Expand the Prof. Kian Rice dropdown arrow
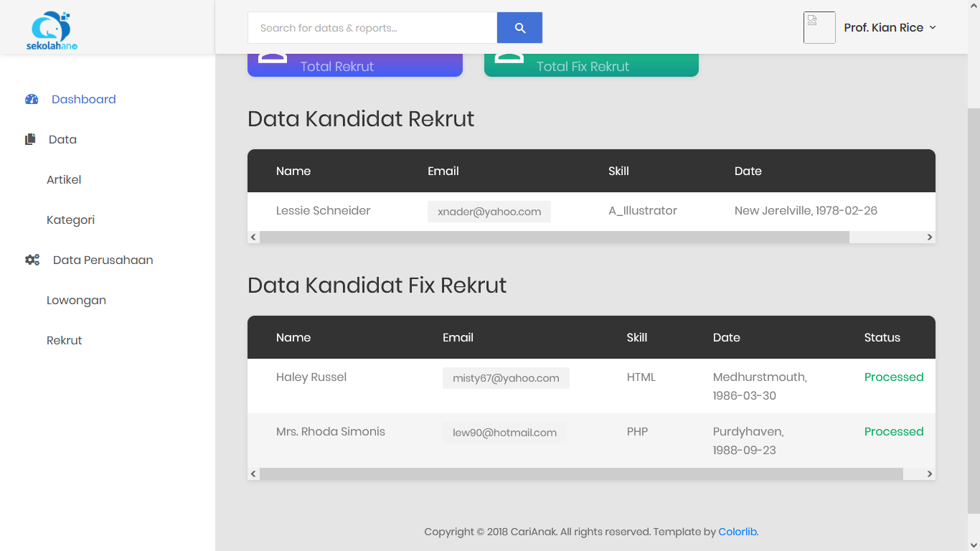Screen dimensions: 980x551 point(933,28)
